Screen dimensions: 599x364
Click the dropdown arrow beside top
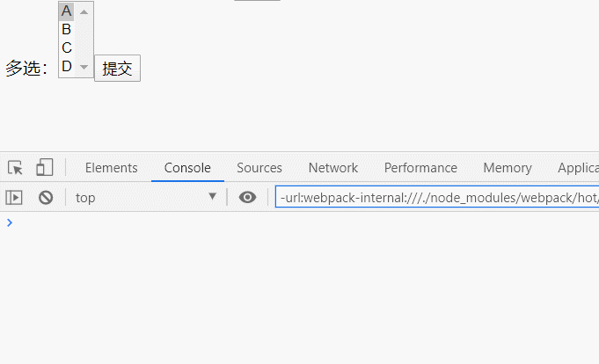pyautogui.click(x=212, y=196)
